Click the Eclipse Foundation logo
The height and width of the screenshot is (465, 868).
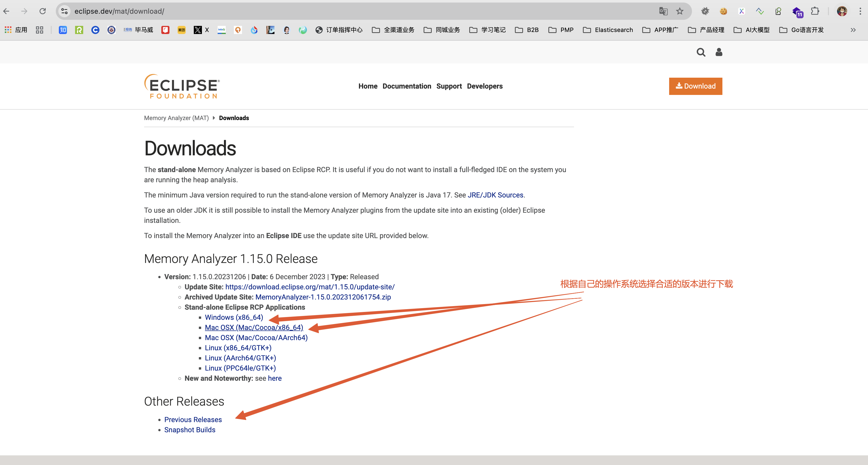(x=182, y=86)
